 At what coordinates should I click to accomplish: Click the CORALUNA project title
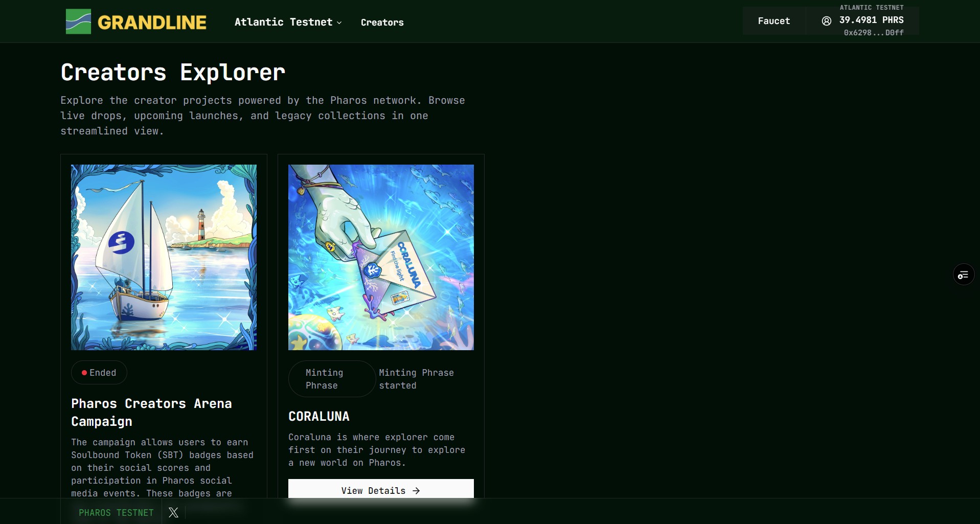pos(319,417)
